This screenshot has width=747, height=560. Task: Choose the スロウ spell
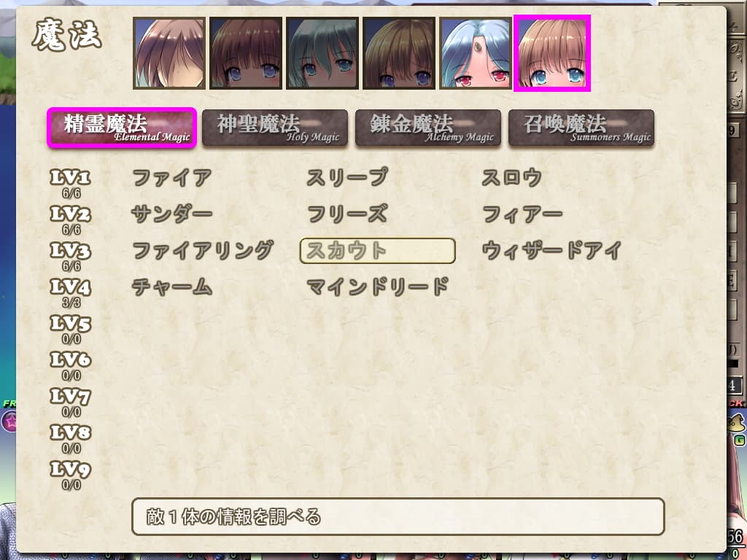511,178
